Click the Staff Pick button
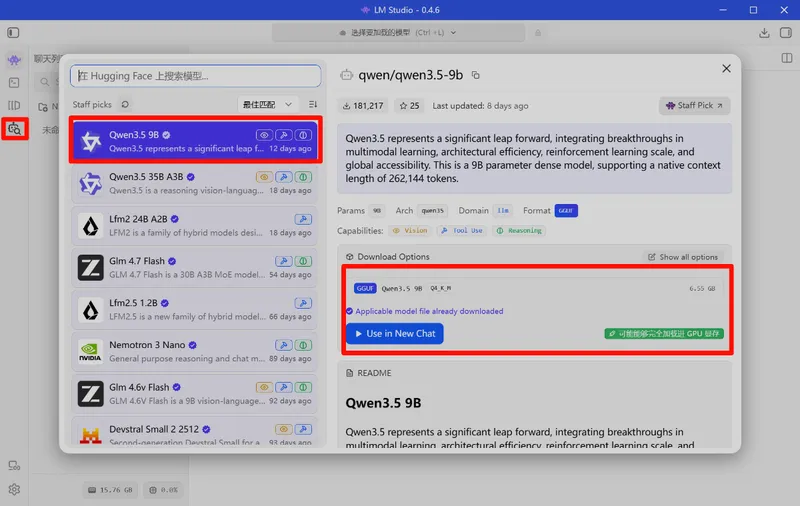The width and height of the screenshot is (800, 506). point(694,106)
